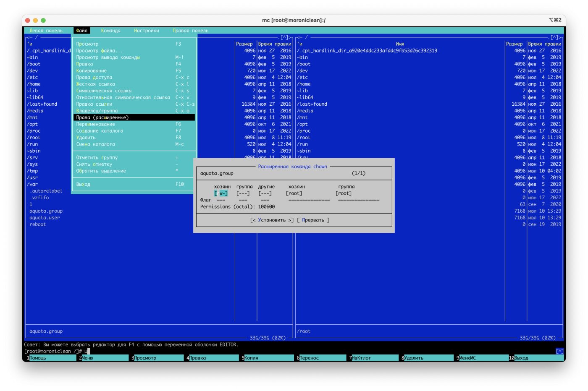Choose Символическая ссылка menu entry
The image size is (588, 391).
click(x=134, y=91)
